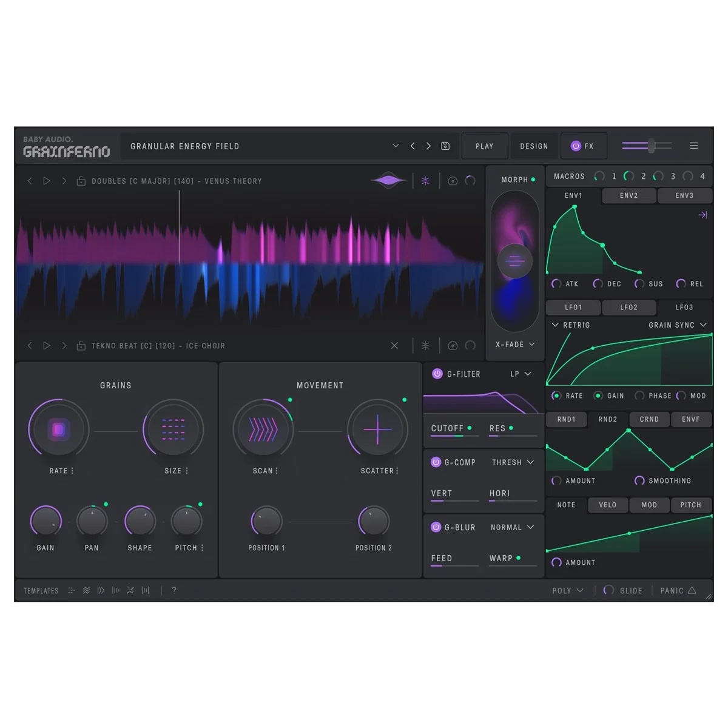Open the preset list dropdown arrow
The image size is (728, 728).
(396, 146)
